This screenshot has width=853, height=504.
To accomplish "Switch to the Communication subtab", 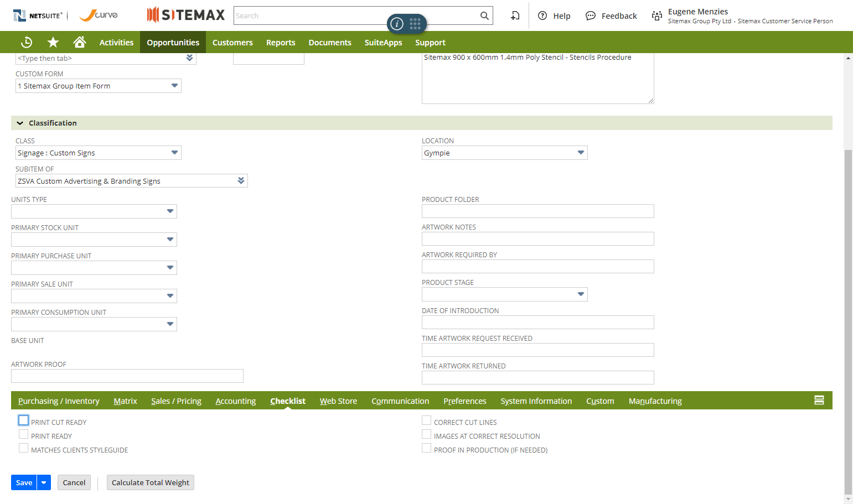I will (400, 401).
